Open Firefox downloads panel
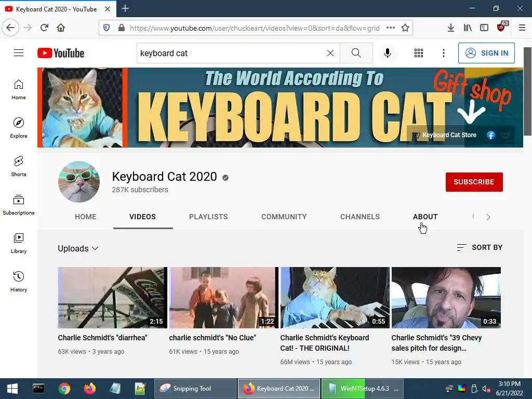Viewport: 532px width, 399px height. point(451,28)
